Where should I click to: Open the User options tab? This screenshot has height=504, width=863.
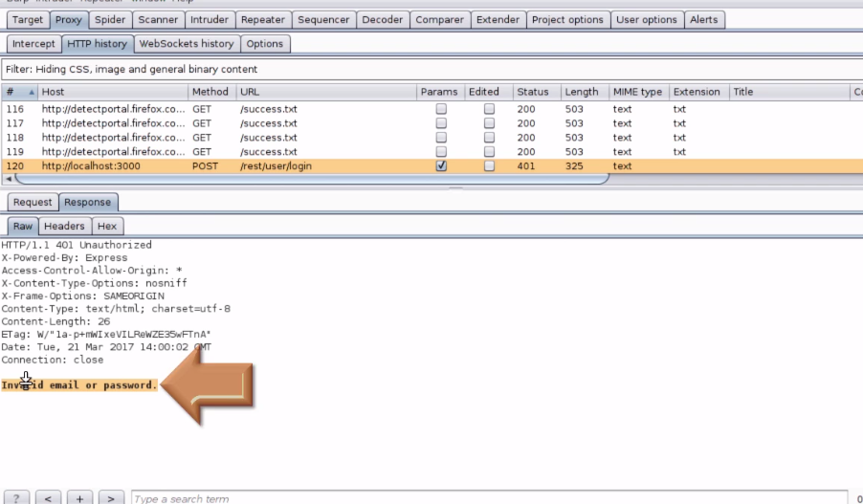pyautogui.click(x=647, y=20)
